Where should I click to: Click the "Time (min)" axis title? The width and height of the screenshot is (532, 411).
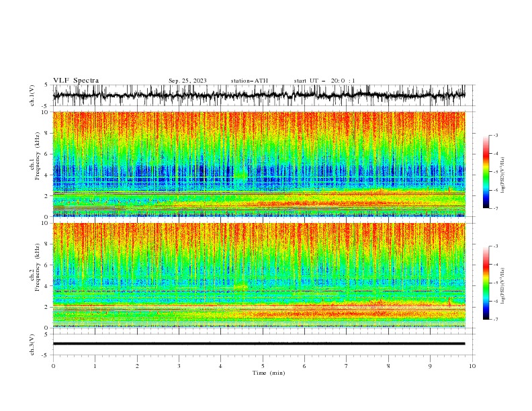pos(269,373)
